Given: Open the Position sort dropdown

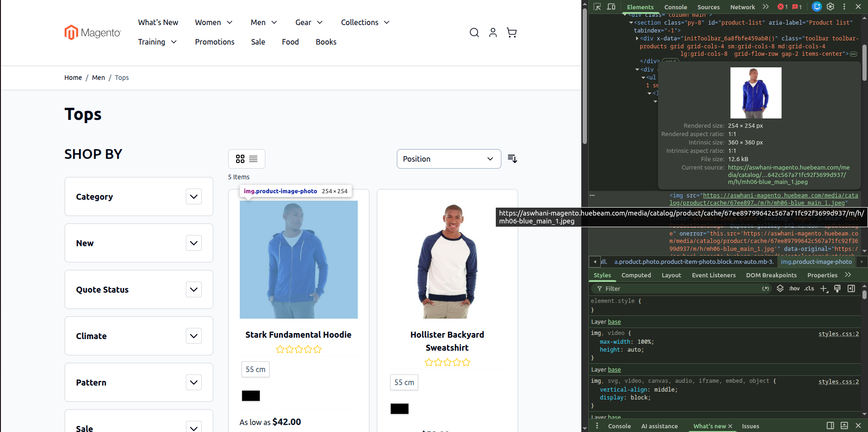Looking at the screenshot, I should pos(449,159).
